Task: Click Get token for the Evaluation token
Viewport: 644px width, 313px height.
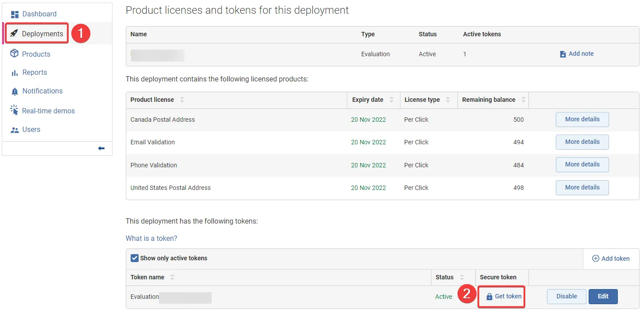Action: pos(504,296)
